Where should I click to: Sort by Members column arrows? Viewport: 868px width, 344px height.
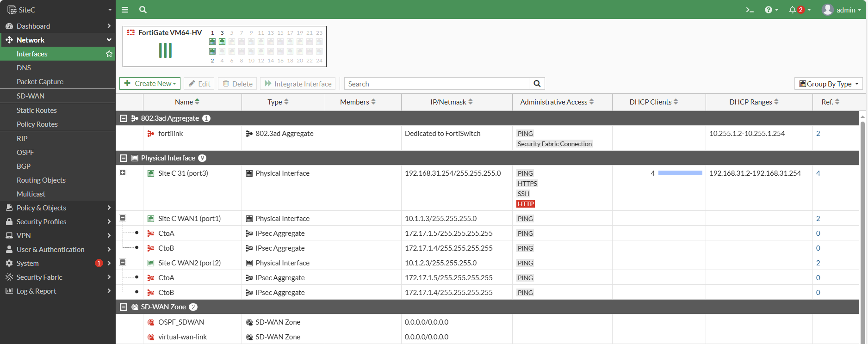(373, 102)
